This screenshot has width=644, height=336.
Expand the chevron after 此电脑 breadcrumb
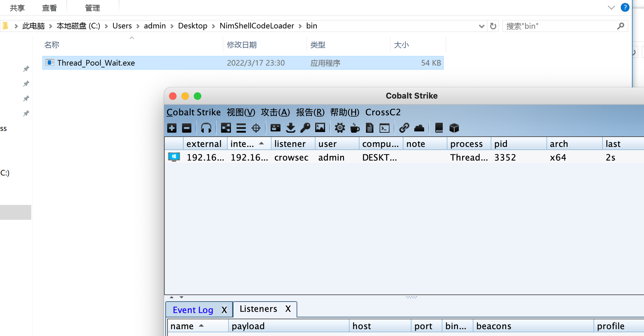50,26
